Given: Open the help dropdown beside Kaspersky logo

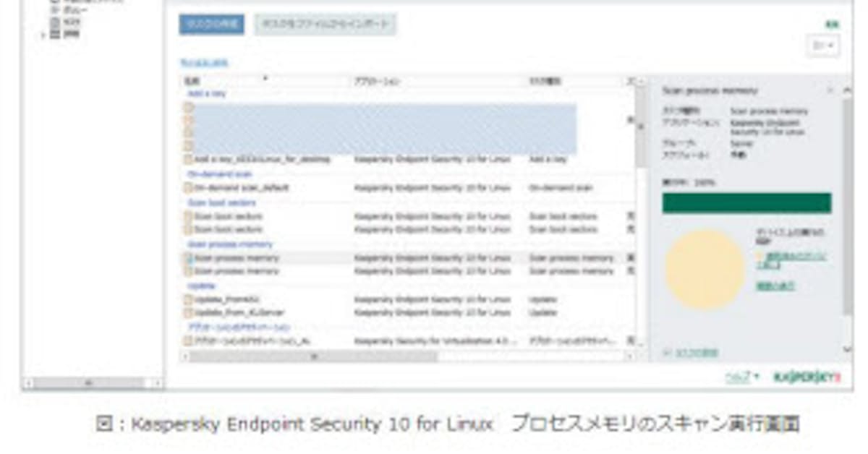Looking at the screenshot, I should pyautogui.click(x=742, y=377).
